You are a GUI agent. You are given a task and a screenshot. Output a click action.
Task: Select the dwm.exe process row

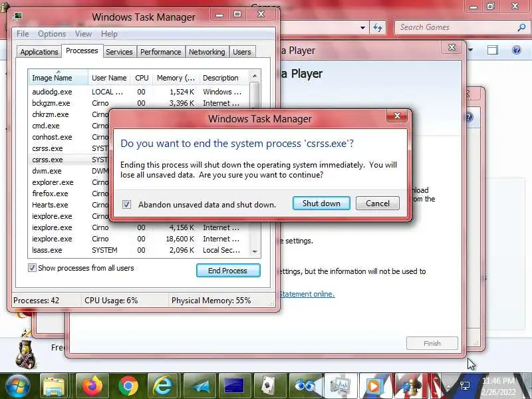click(69, 171)
